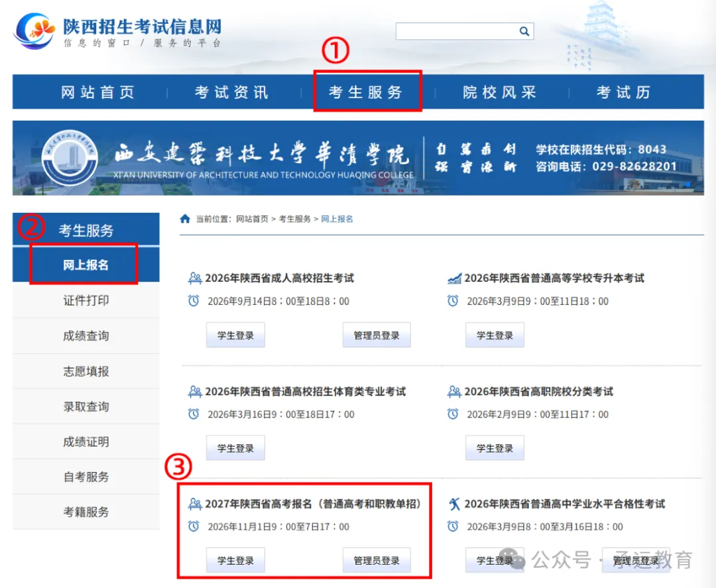The height and width of the screenshot is (588, 716).
Task: Select 成绩证明 in the sidebar
Action: (86, 442)
